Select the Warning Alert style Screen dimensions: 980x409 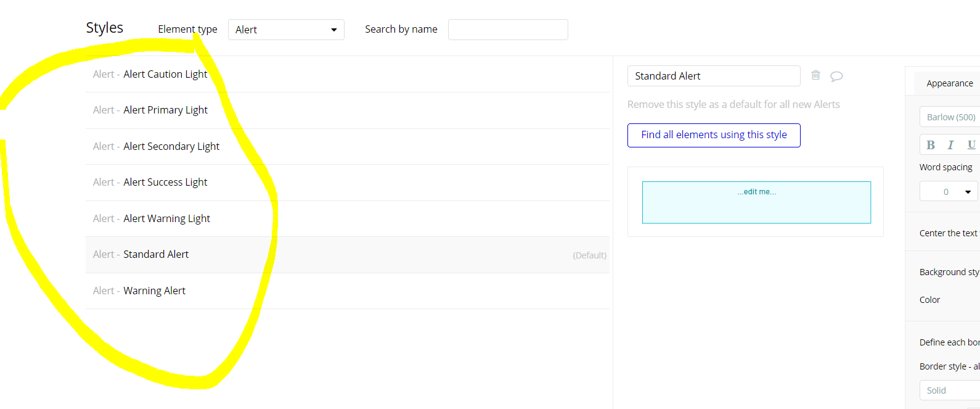pyautogui.click(x=154, y=291)
